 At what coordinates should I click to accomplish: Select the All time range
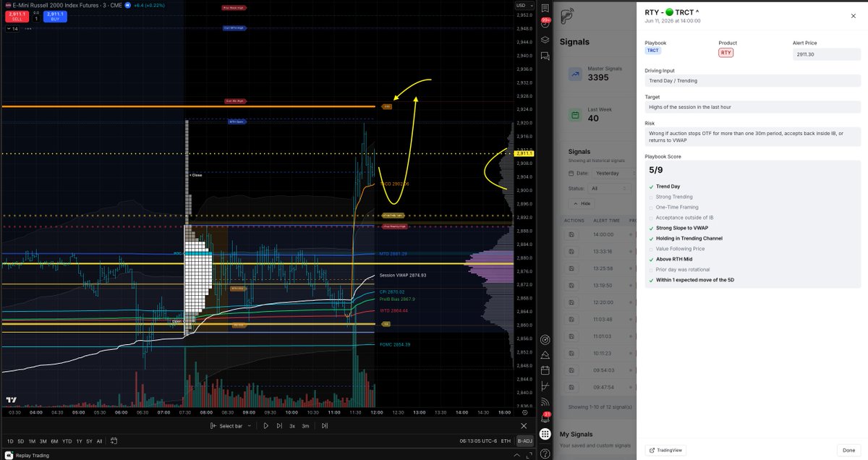99,440
